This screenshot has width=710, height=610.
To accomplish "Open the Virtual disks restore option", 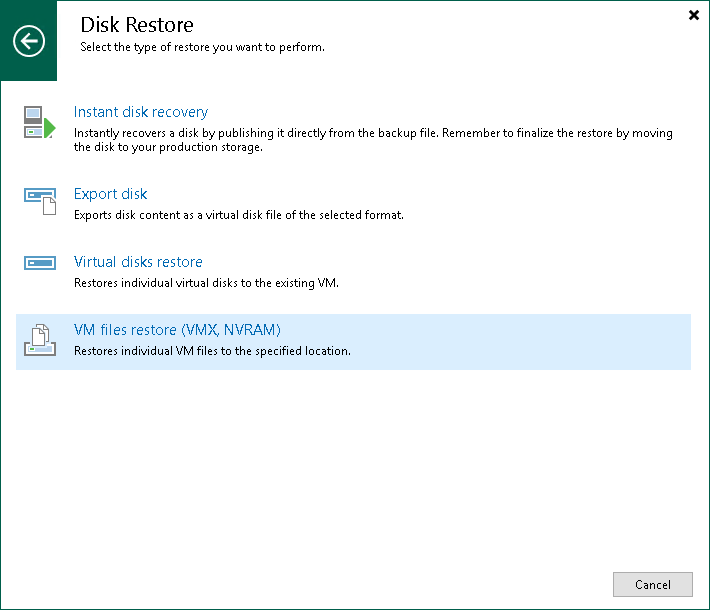I will tap(138, 262).
